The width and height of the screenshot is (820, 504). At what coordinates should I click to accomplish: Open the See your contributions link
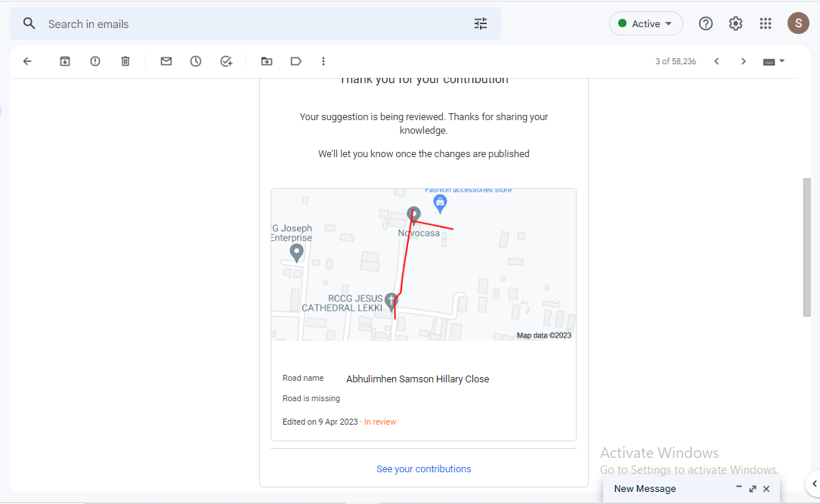point(423,468)
